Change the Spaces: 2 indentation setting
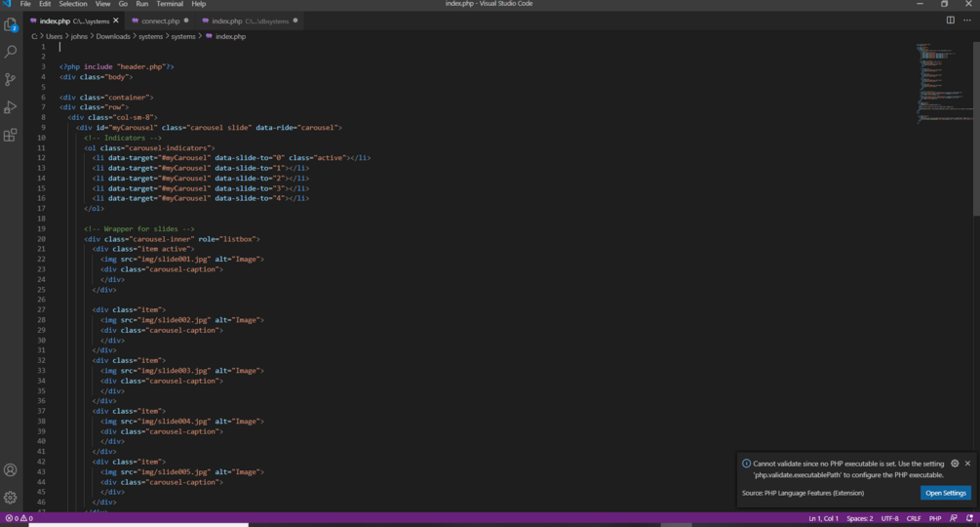 coord(860,518)
